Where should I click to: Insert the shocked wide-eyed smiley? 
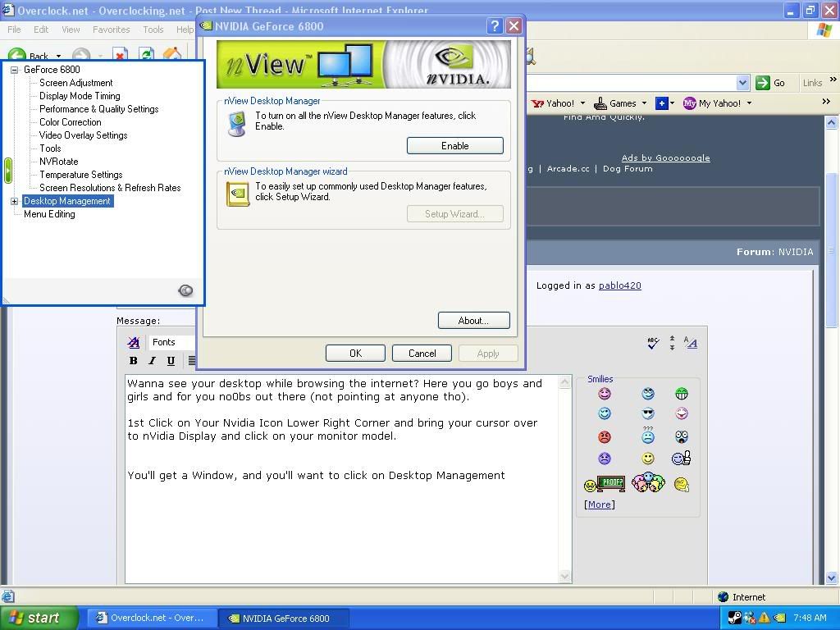click(x=682, y=436)
